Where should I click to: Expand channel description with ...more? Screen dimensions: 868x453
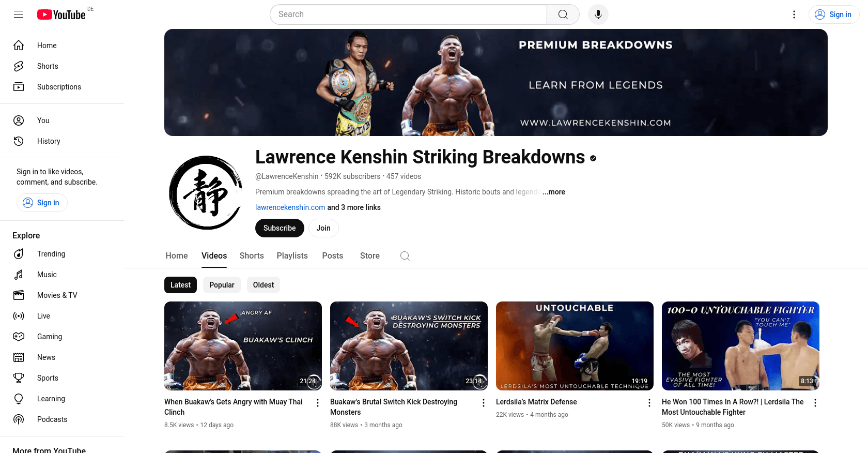(554, 192)
